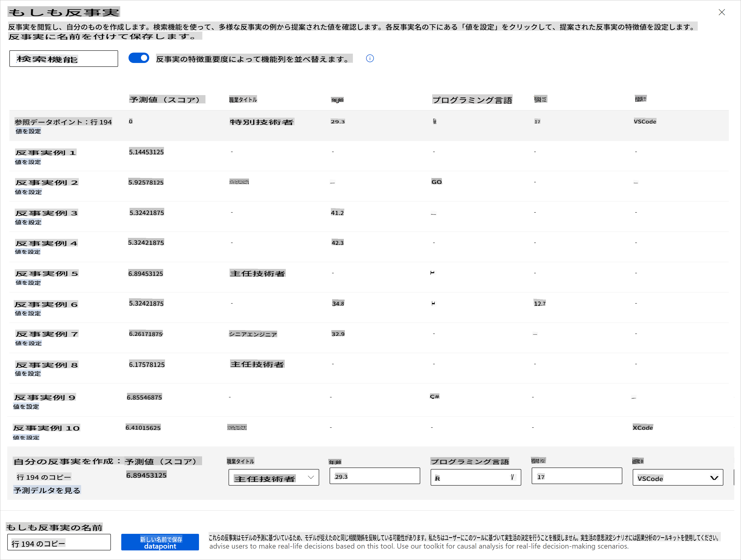Viewport: 741px width, 560px height.
Task: Select the 反事実例 9 row label
Action: pyautogui.click(x=45, y=398)
